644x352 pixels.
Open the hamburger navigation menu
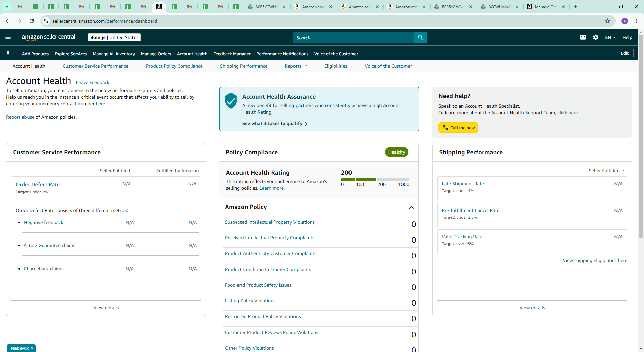tap(8, 37)
